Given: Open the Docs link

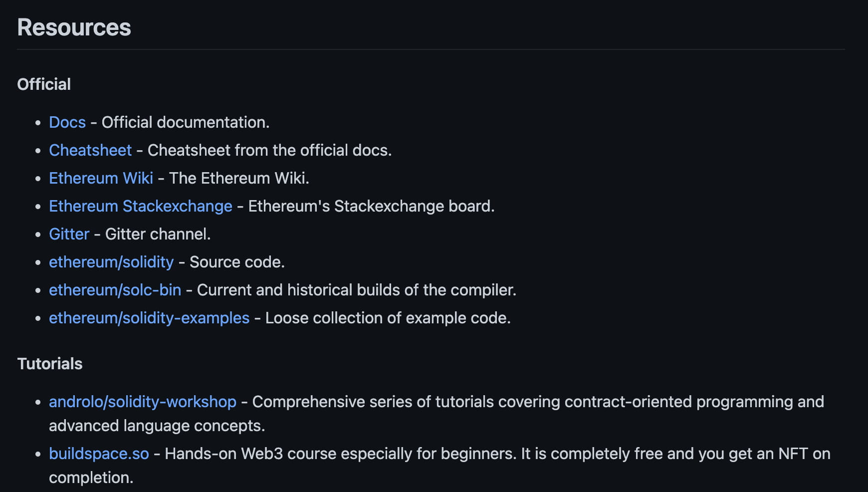Looking at the screenshot, I should pos(67,122).
